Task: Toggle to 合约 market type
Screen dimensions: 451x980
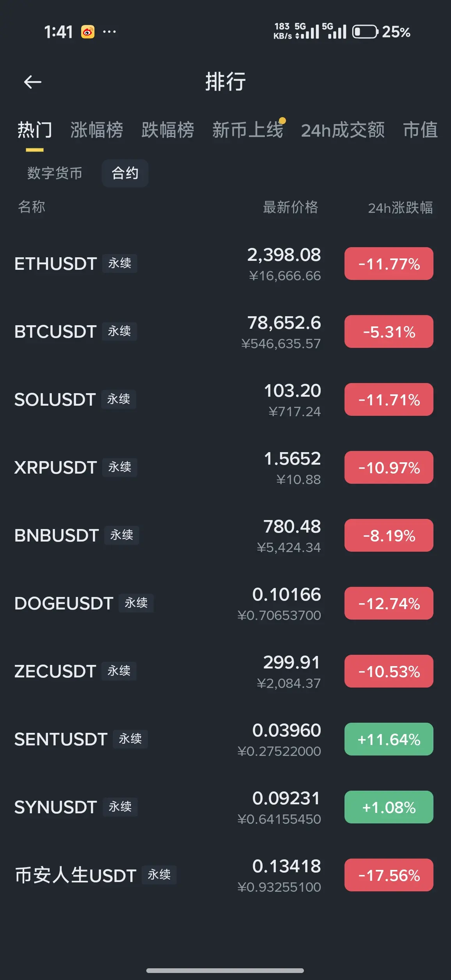Action: (x=125, y=173)
